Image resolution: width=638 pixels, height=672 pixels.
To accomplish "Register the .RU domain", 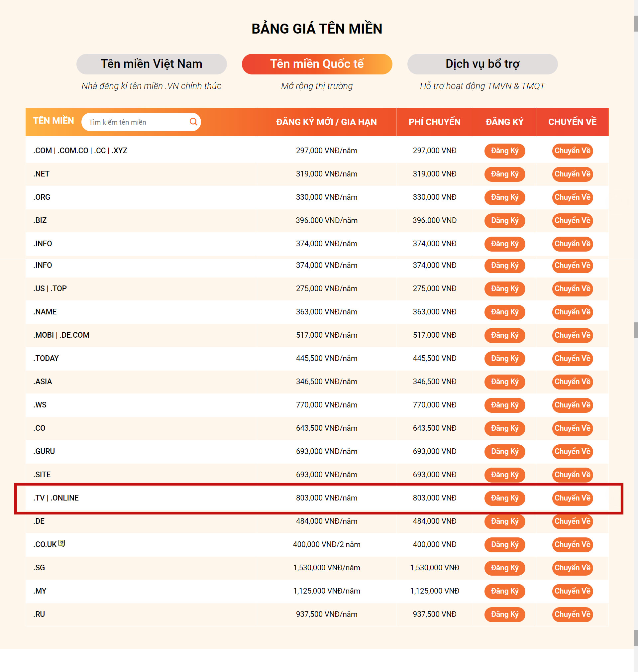I will pyautogui.click(x=504, y=615).
